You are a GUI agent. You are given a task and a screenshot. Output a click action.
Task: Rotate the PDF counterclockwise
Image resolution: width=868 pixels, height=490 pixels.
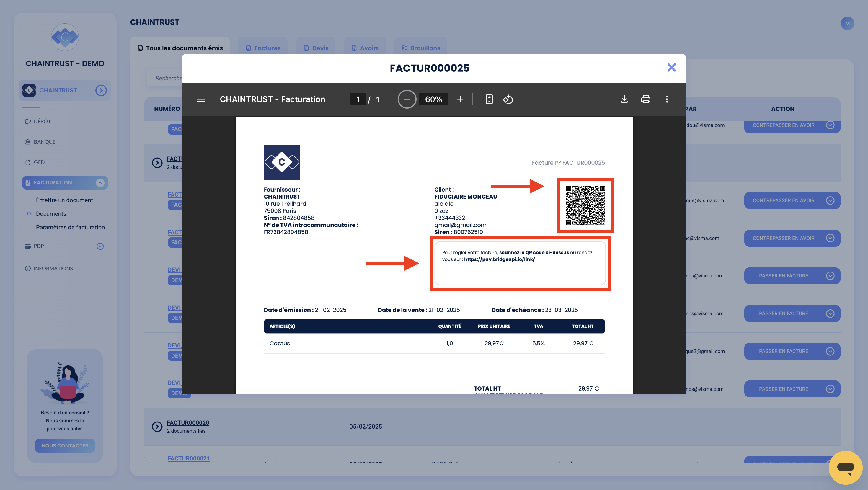(508, 99)
